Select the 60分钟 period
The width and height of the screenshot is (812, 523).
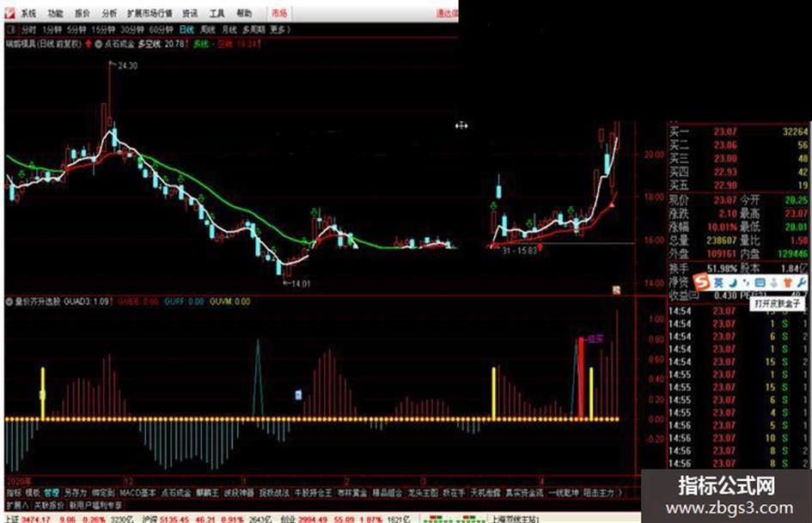pyautogui.click(x=161, y=30)
